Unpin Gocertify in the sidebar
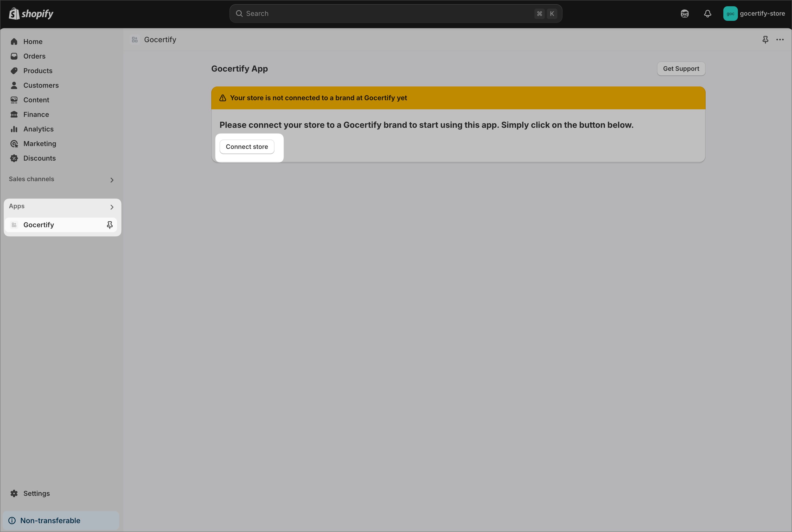 point(110,225)
